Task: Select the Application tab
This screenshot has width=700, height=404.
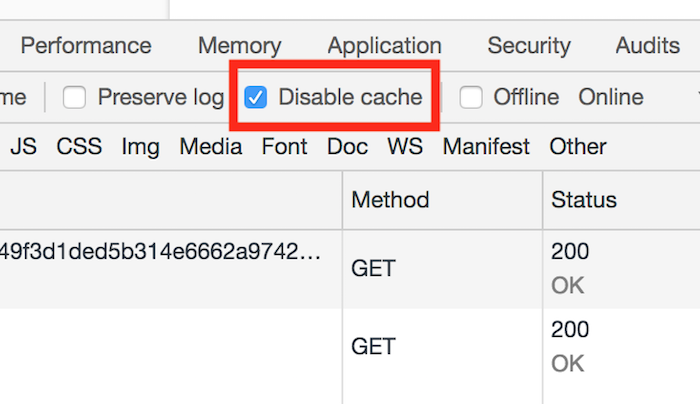Action: (384, 46)
